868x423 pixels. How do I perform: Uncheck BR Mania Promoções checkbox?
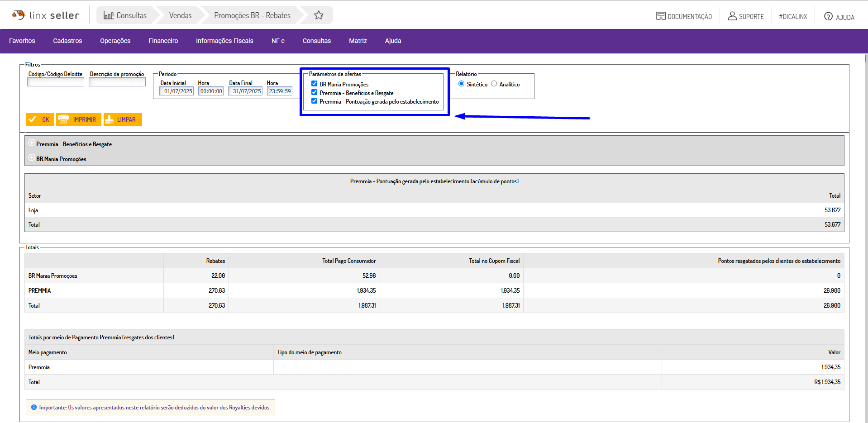[314, 84]
